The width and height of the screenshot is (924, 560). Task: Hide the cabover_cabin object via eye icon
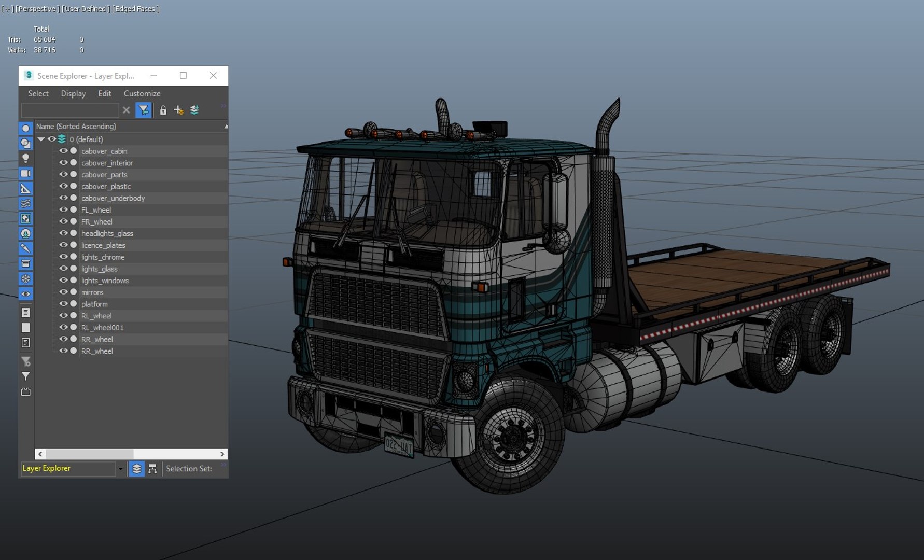pos(63,151)
